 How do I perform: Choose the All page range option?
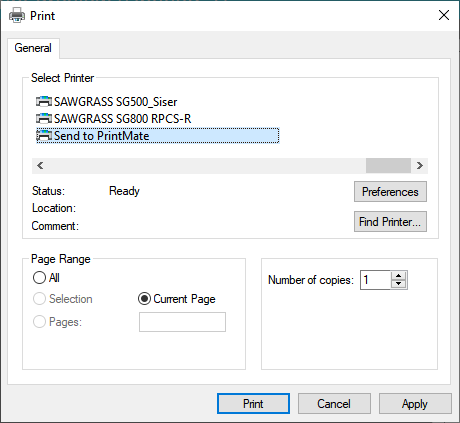coord(39,277)
